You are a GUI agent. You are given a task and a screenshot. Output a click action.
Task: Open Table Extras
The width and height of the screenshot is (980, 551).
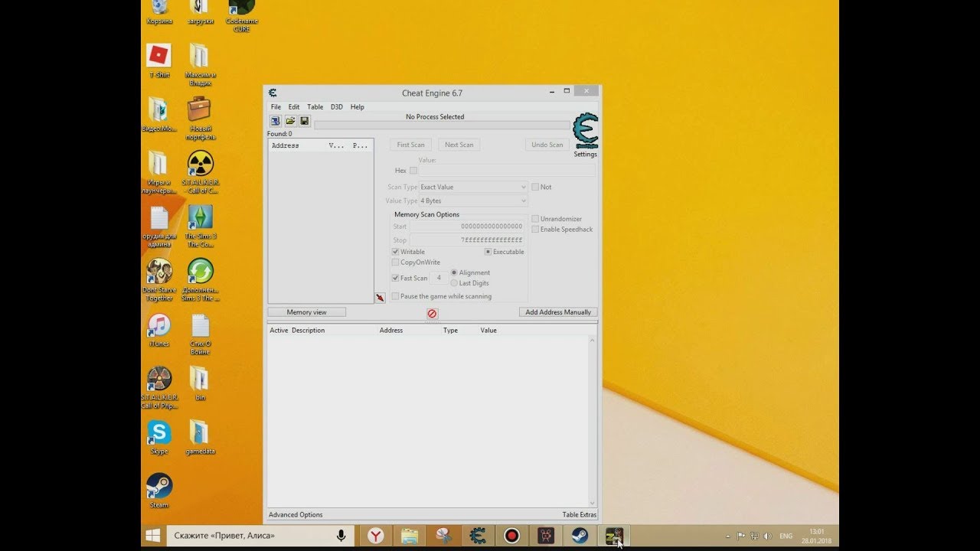click(x=580, y=515)
